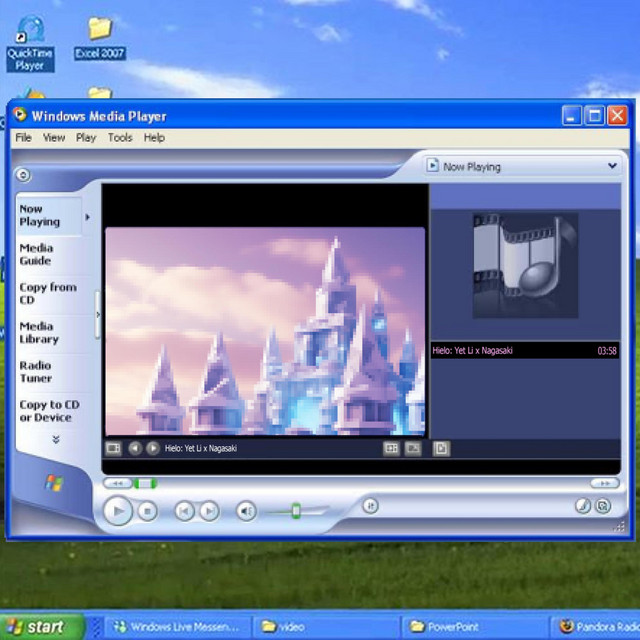This screenshot has height=640, width=640.
Task: Switch to Pandora Radio taskbar button
Action: [596, 627]
